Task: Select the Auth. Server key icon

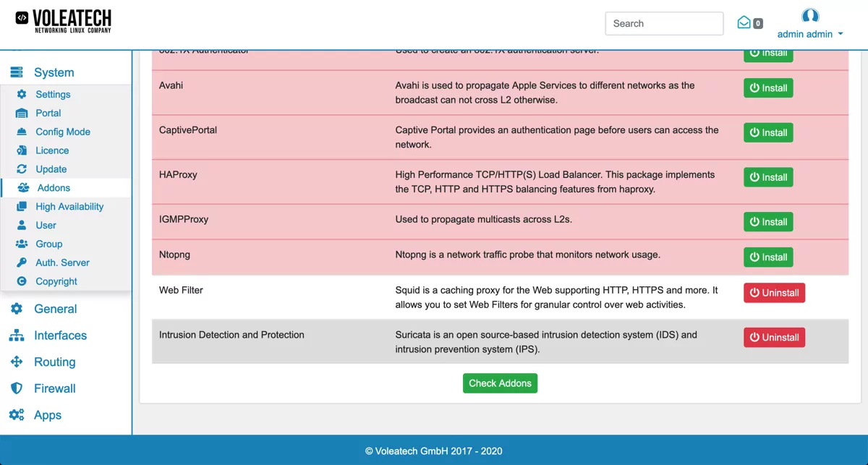Action: [22, 263]
